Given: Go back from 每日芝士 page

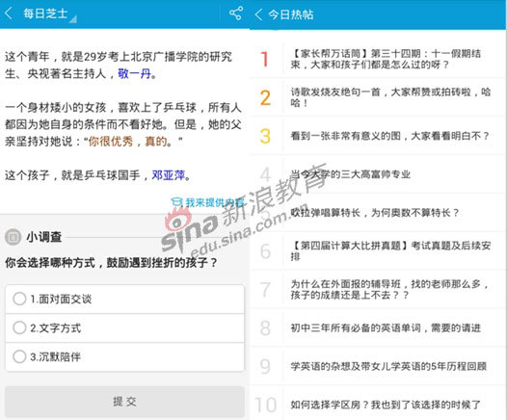Looking at the screenshot, I should [9, 13].
